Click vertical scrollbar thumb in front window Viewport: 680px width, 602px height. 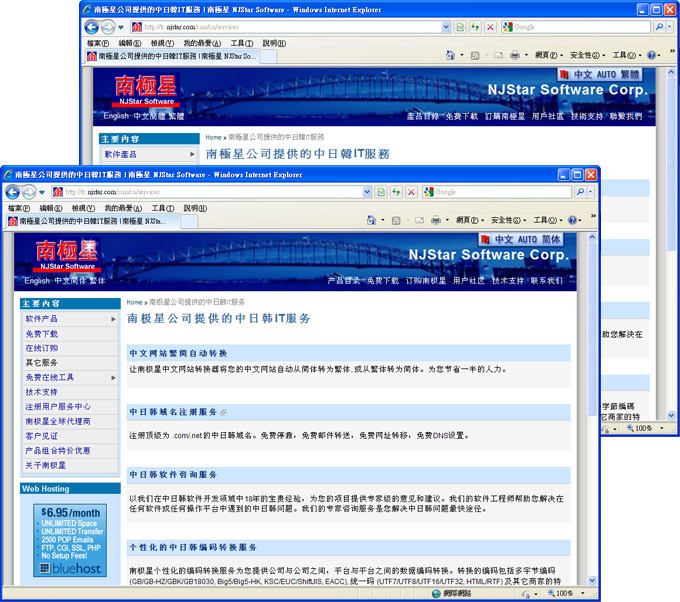(x=592, y=330)
